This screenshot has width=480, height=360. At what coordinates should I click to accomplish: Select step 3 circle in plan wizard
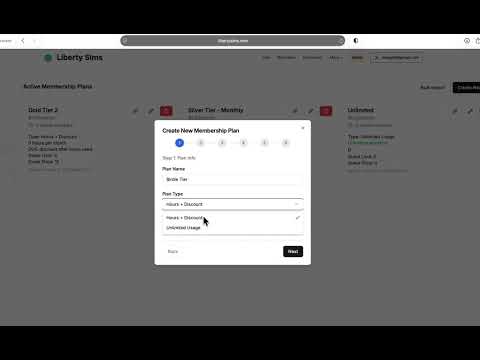tap(222, 143)
